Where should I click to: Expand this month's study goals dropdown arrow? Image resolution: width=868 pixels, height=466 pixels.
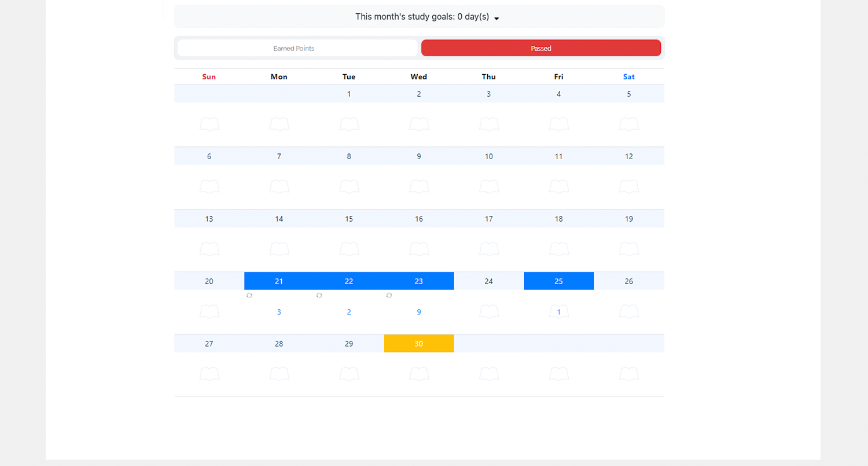tap(496, 18)
